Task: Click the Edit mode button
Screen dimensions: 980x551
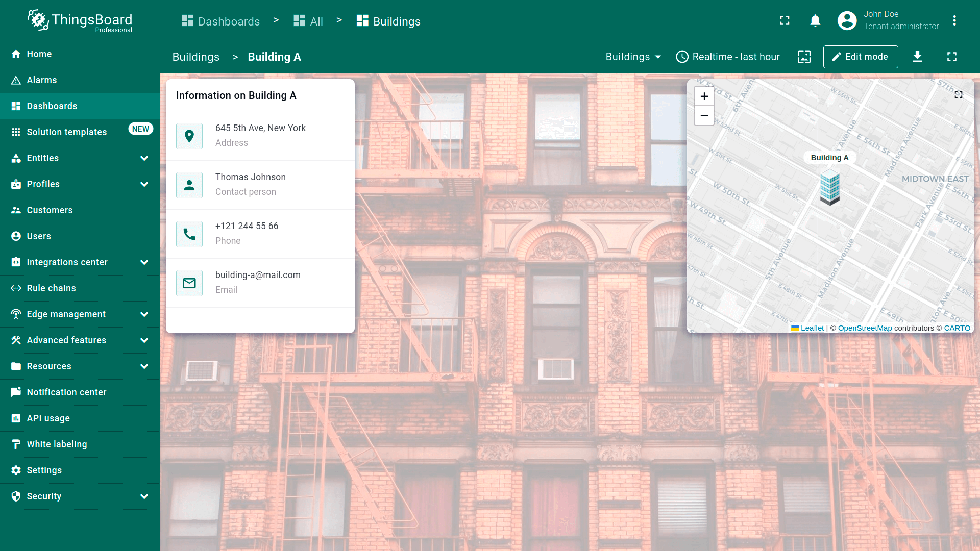Action: coord(860,57)
